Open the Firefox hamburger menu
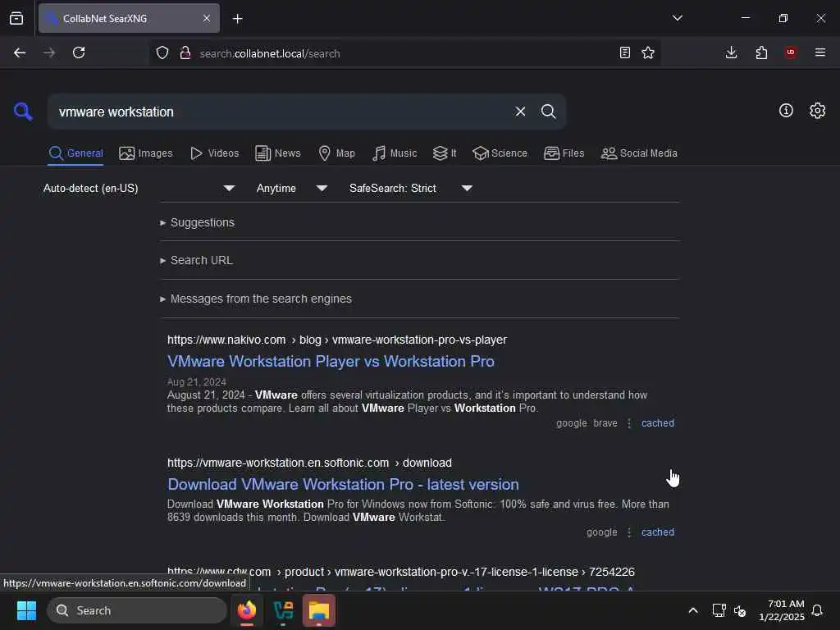Screen dimensions: 840x630 (x=819, y=52)
